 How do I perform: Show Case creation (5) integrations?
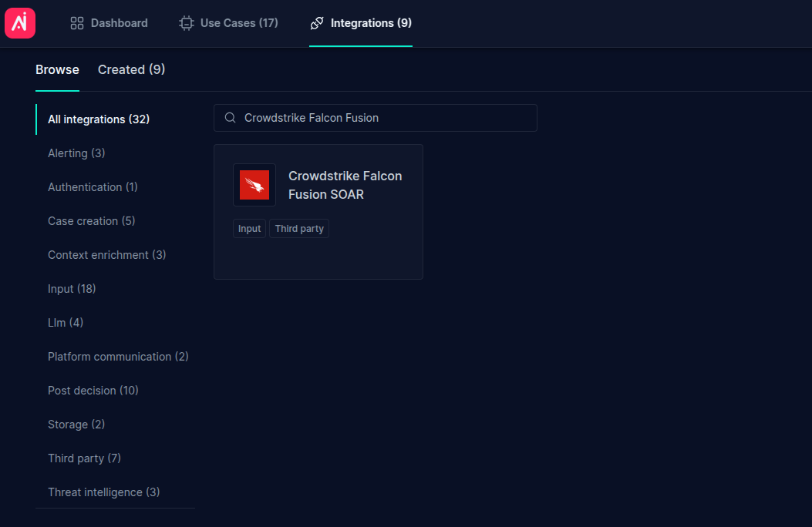coord(92,221)
